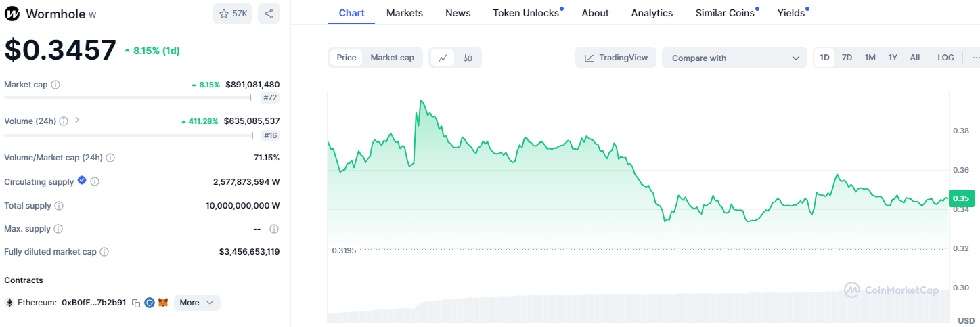This screenshot has width=980, height=327.
Task: Open Circulating supply info icon
Action: pos(95,182)
